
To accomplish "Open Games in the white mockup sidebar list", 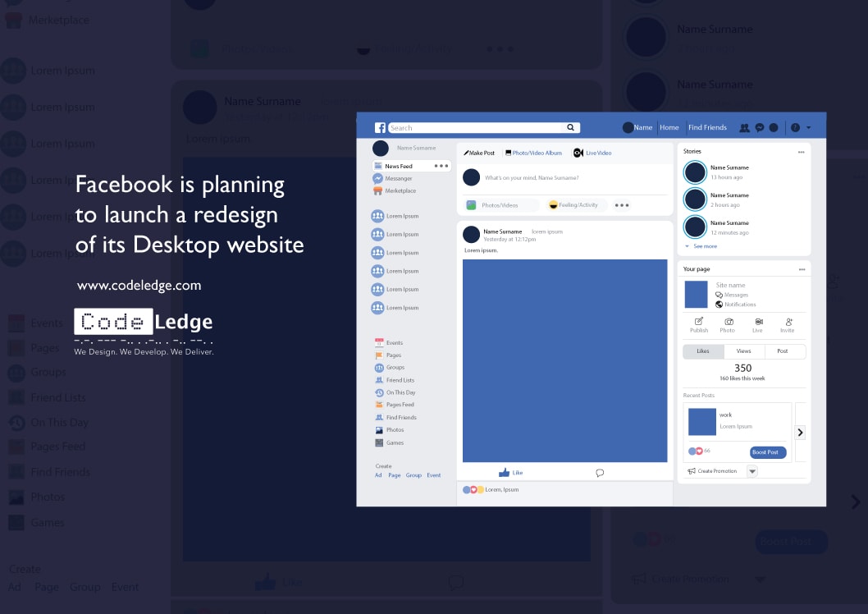I will click(x=389, y=443).
